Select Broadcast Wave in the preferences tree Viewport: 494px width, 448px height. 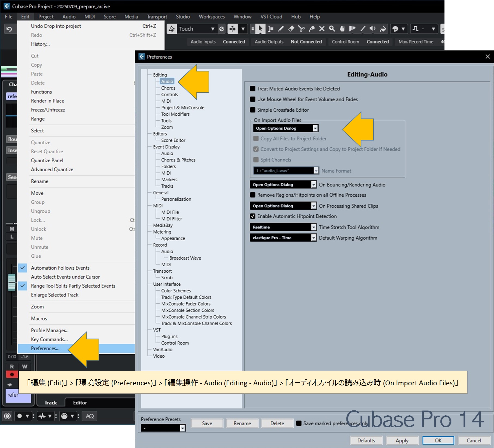coord(185,258)
